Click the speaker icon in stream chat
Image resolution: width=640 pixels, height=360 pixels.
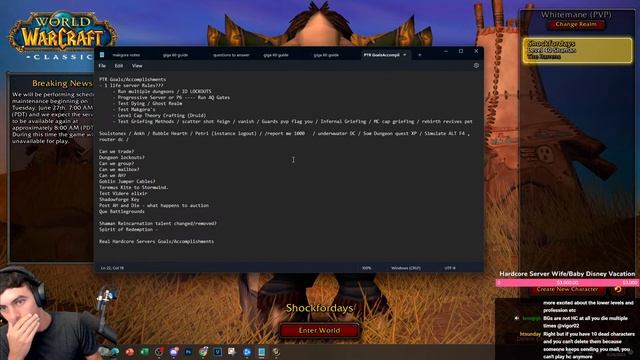[517, 318]
